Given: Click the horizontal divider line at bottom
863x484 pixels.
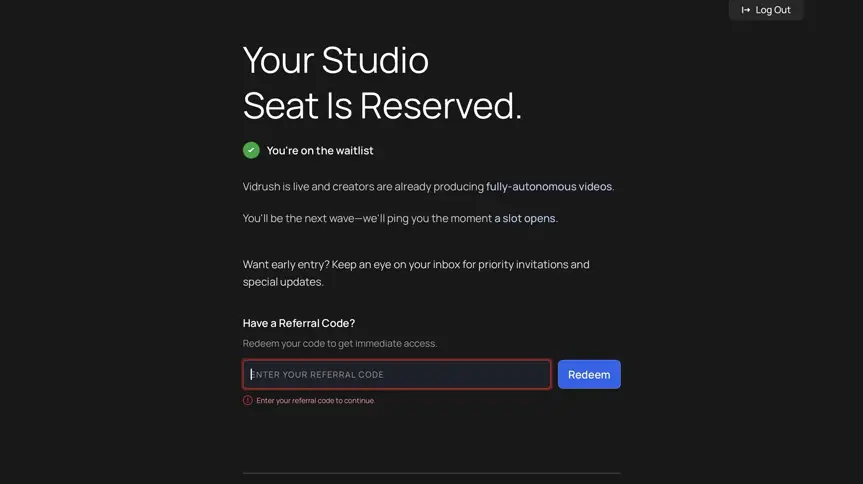Looking at the screenshot, I should (432, 473).
